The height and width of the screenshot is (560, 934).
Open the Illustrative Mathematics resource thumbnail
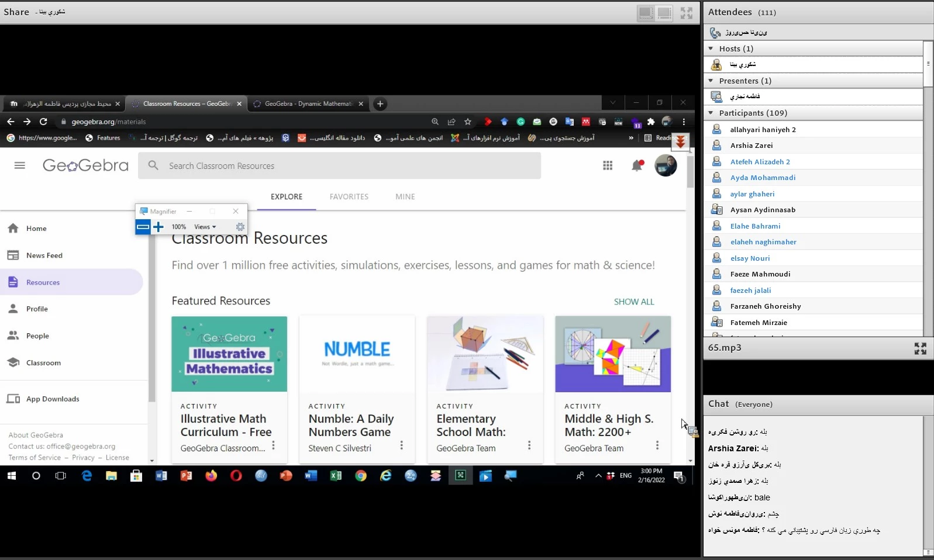click(229, 354)
